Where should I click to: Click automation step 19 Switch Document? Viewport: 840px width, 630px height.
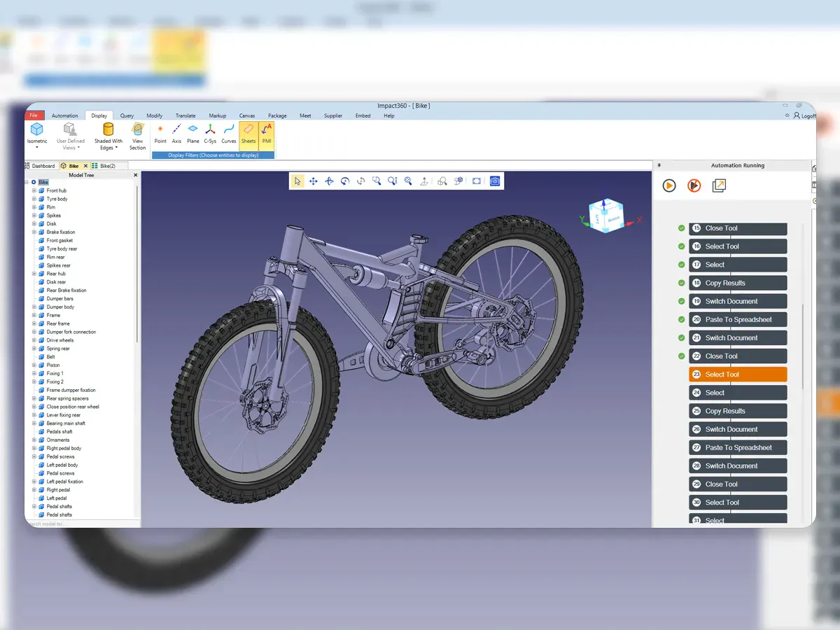(x=738, y=301)
